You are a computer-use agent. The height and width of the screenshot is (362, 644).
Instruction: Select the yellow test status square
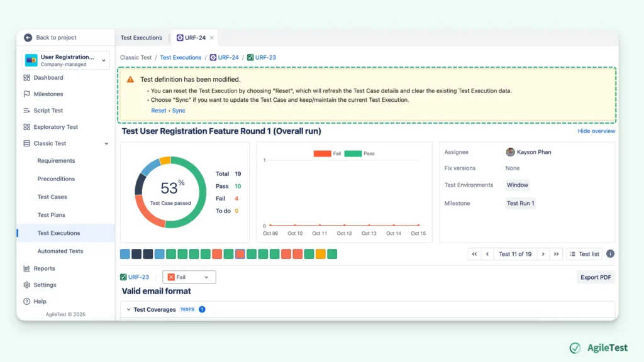pos(321,254)
